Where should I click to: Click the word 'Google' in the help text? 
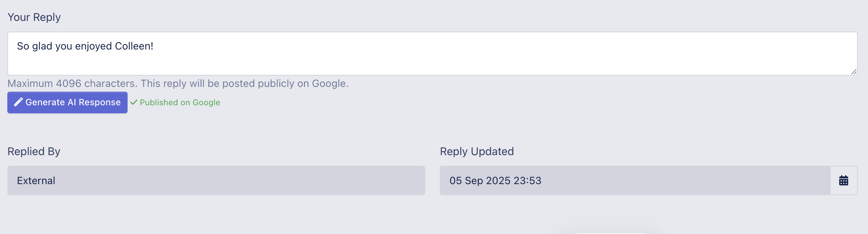pos(329,84)
